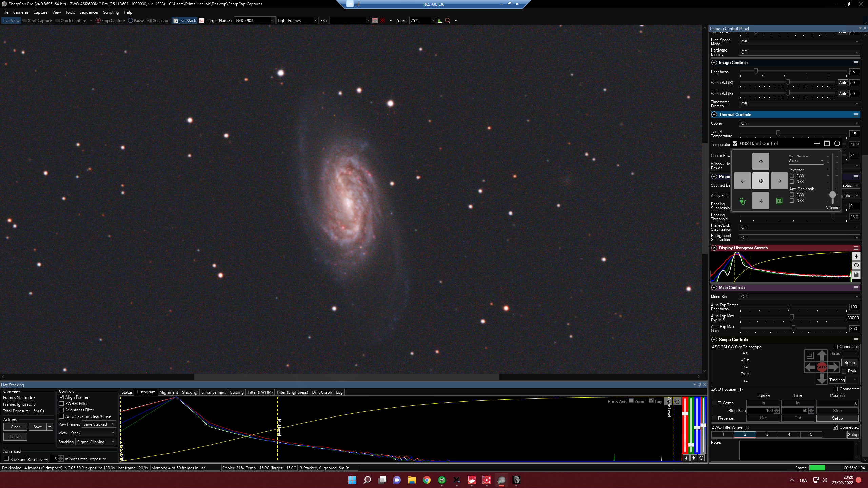Toggle the selection area icon next to FX
Image resolution: width=868 pixels, height=488 pixels.
375,21
